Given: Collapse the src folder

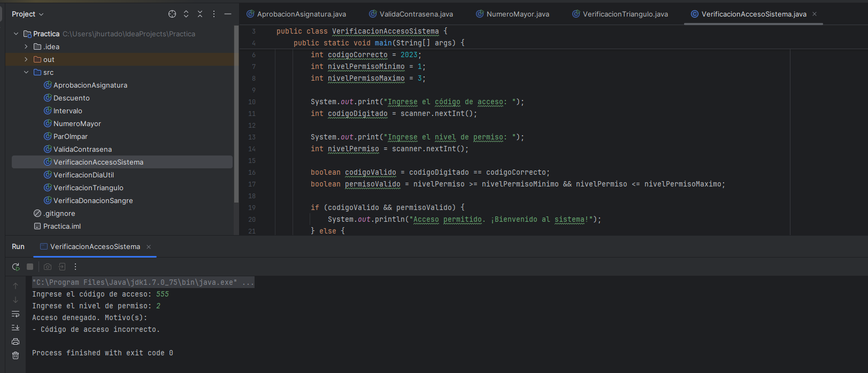Looking at the screenshot, I should pos(26,72).
